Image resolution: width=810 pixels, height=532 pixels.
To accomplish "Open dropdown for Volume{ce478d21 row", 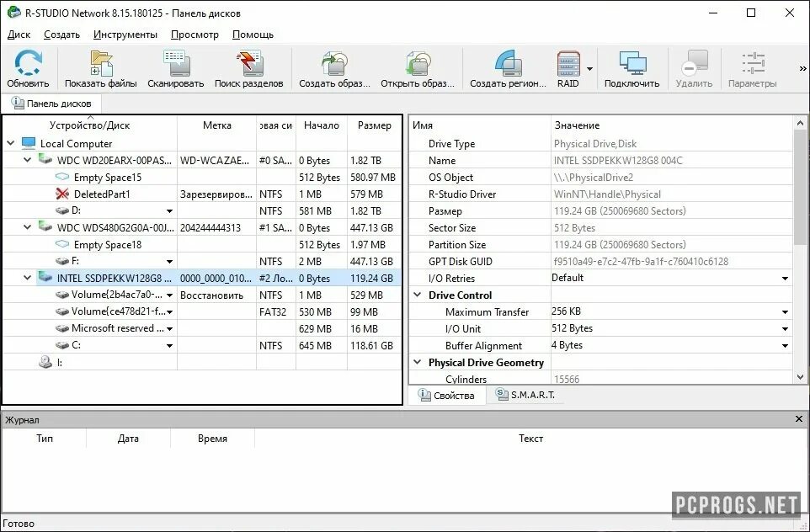I will point(169,312).
